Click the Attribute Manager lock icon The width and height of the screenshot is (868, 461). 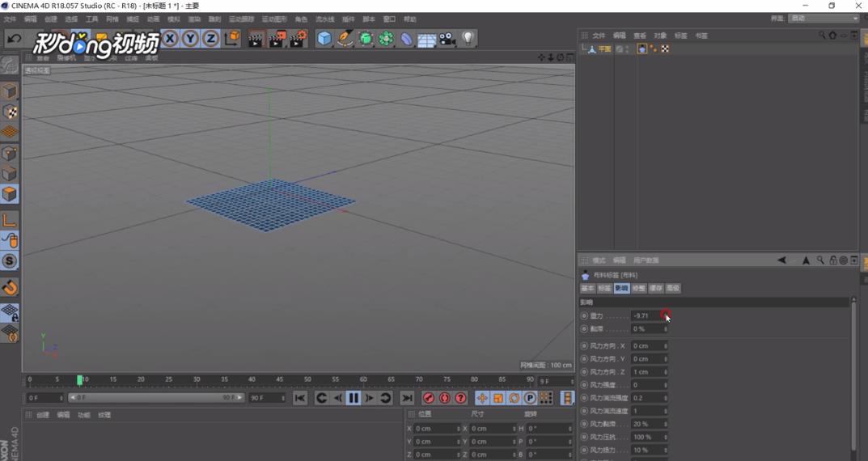[x=832, y=260]
